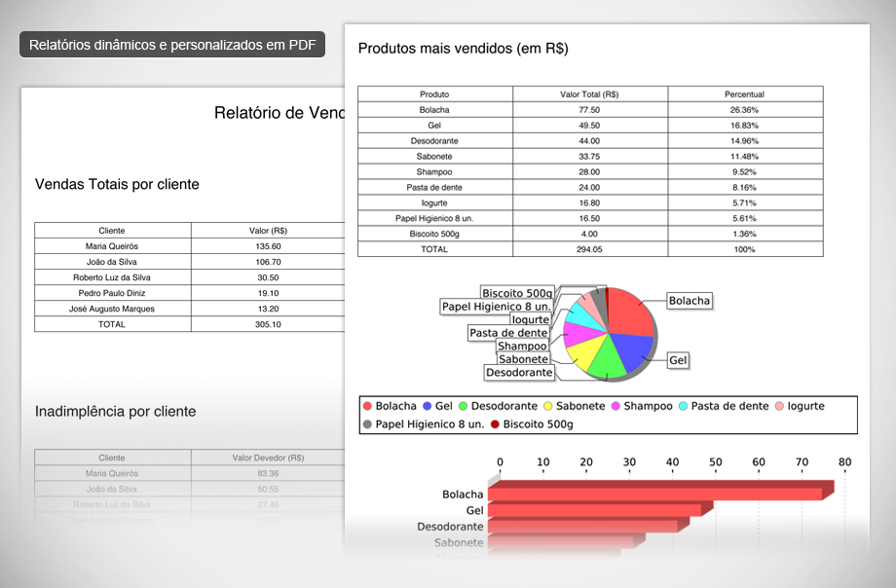Click the Relatórios dinâmicos e personalizados em PDF label
This screenshot has width=896, height=588.
[172, 46]
